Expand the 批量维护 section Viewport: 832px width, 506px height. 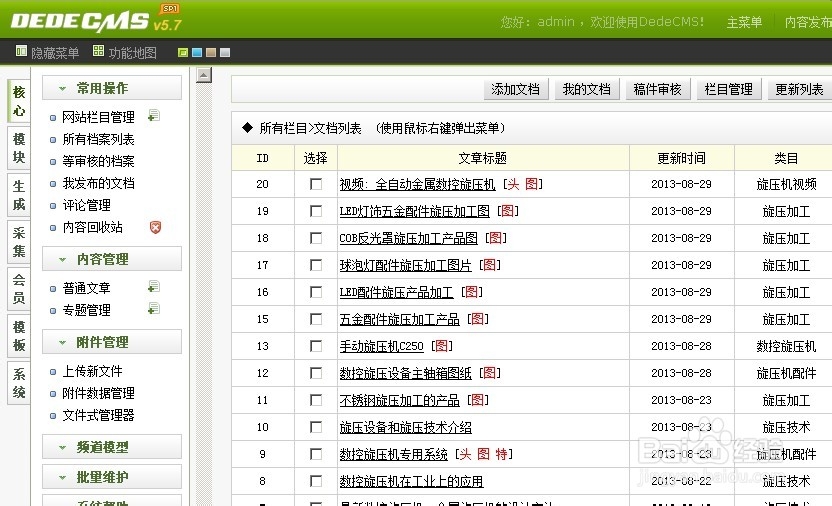pyautogui.click(x=112, y=477)
